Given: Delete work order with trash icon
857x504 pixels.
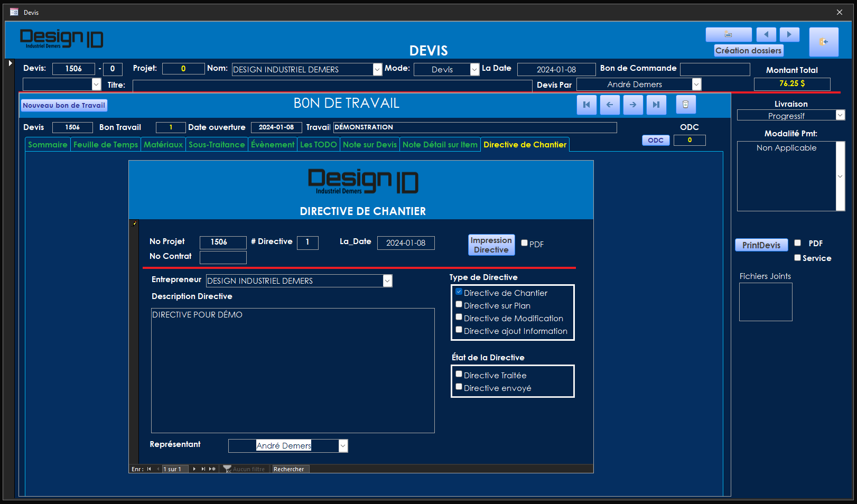Looking at the screenshot, I should [685, 105].
